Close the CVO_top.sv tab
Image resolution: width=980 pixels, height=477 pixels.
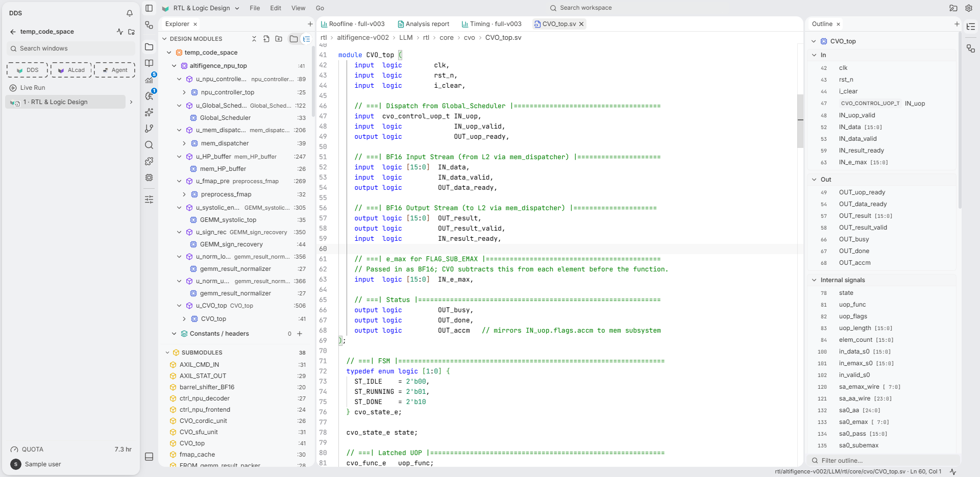point(581,24)
